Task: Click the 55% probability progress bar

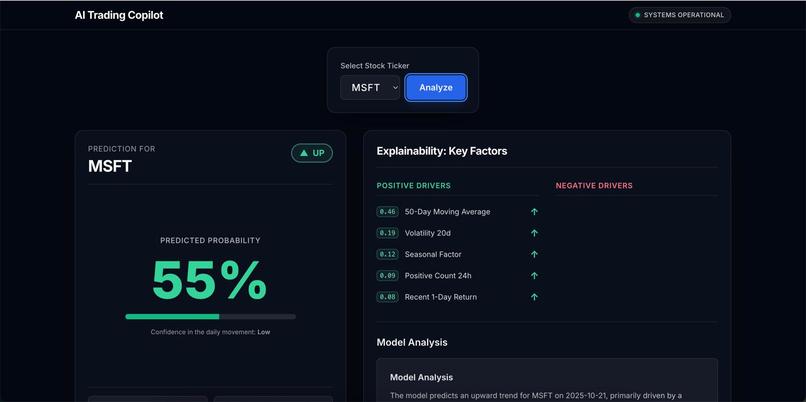Action: tap(210, 317)
